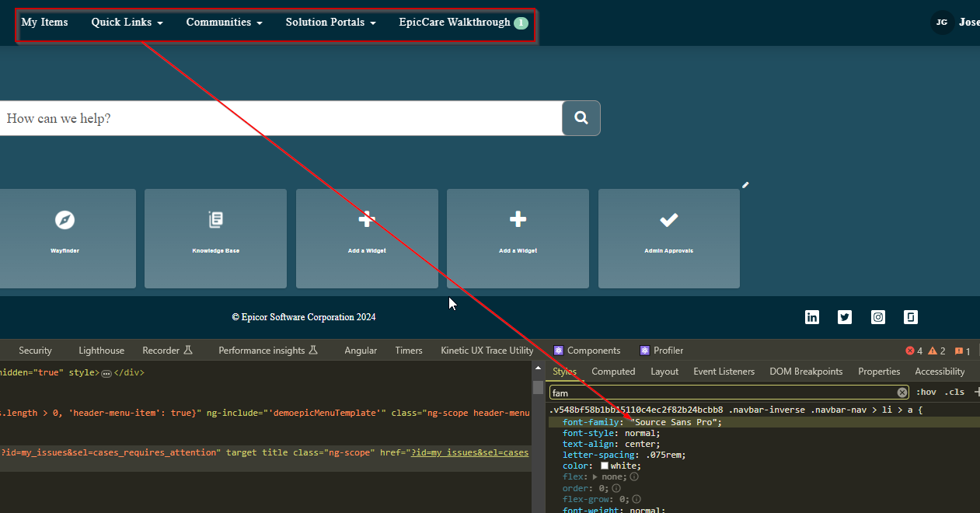Screen dimensions: 980x513
Task: Click the white color swatch
Action: click(605, 466)
